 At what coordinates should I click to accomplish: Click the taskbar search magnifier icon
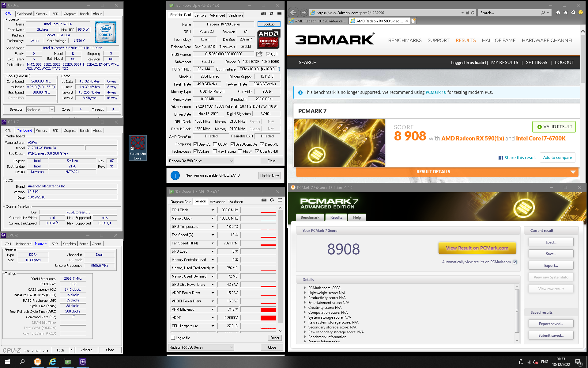click(x=22, y=362)
